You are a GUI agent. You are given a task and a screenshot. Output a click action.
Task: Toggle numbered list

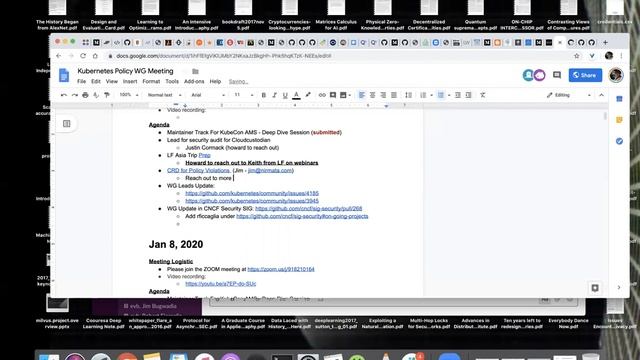(x=423, y=95)
